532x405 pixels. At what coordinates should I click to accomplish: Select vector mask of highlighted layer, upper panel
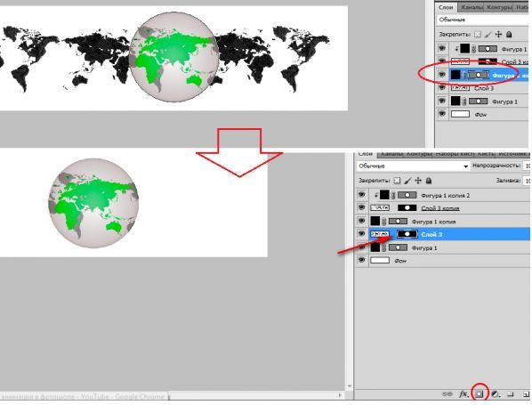[x=478, y=75]
